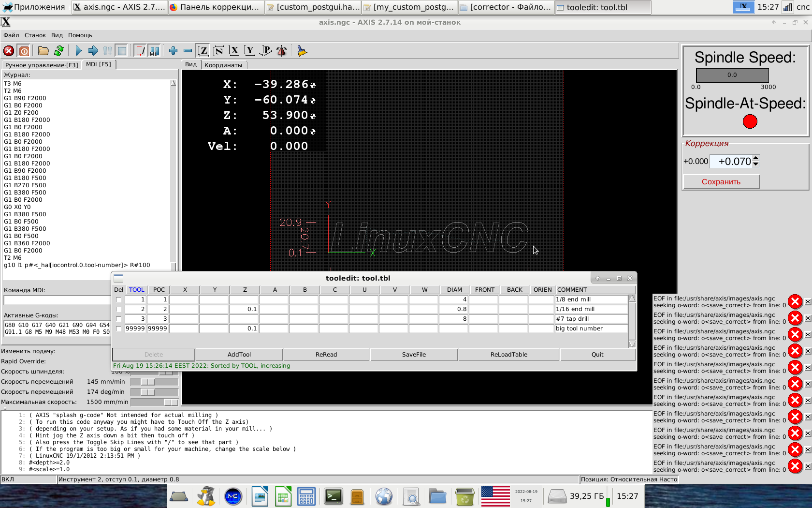Click the POC column header

coord(159,290)
